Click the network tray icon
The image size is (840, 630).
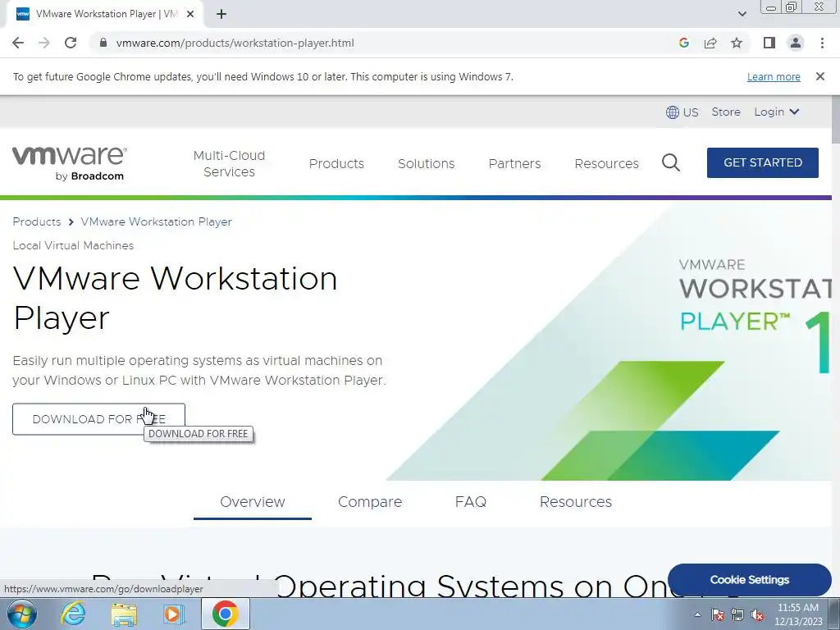click(x=737, y=614)
